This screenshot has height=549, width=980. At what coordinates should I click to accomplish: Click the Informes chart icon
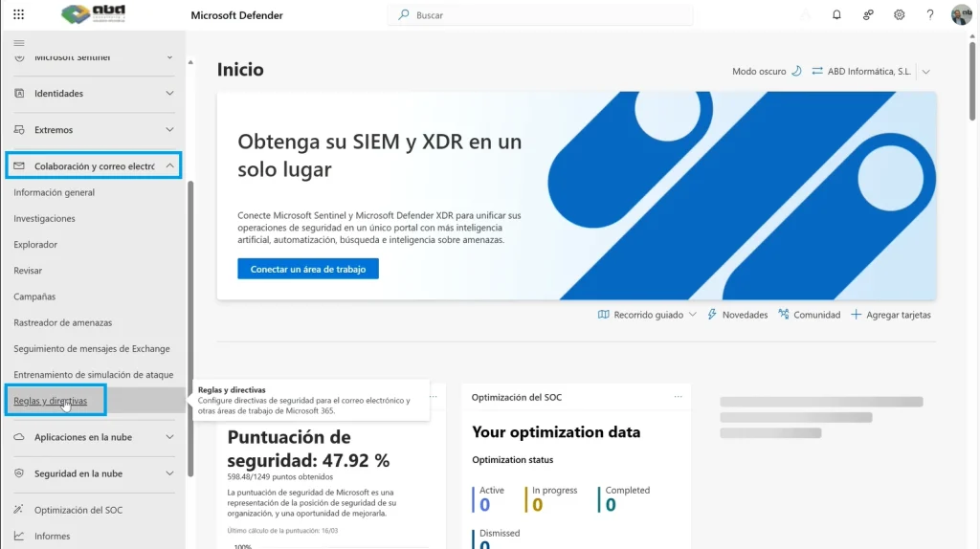[x=19, y=536]
